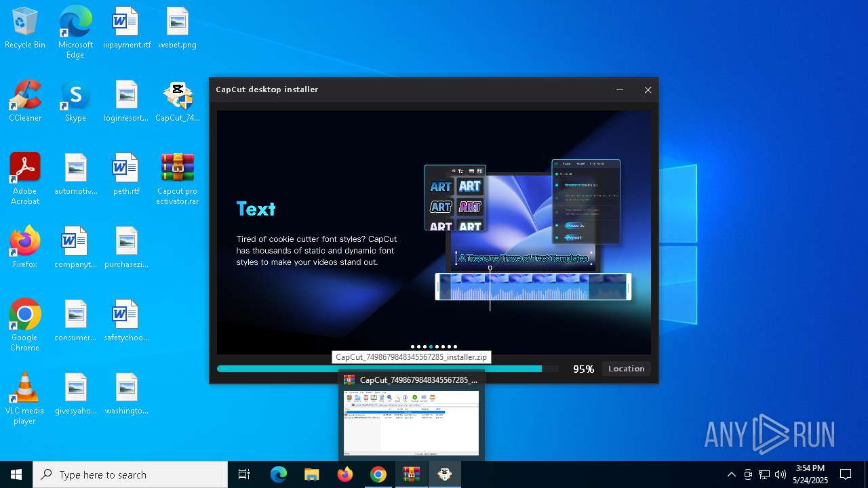Select the companyt Word document icon
Image resolution: width=868 pixels, height=488 pixels.
tap(75, 248)
